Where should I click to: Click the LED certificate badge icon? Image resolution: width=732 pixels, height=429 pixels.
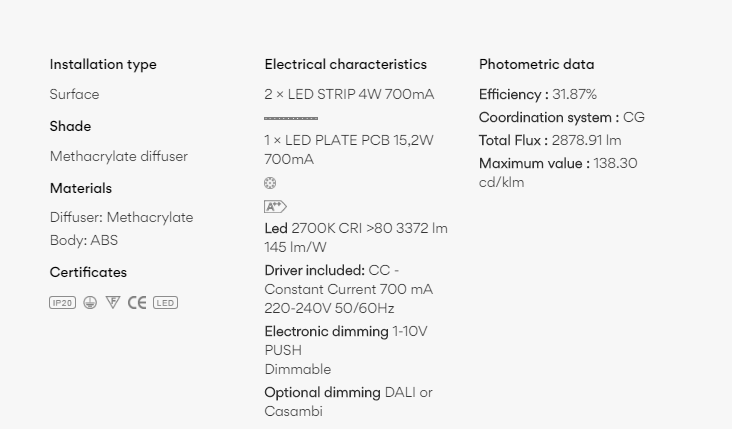click(x=165, y=303)
